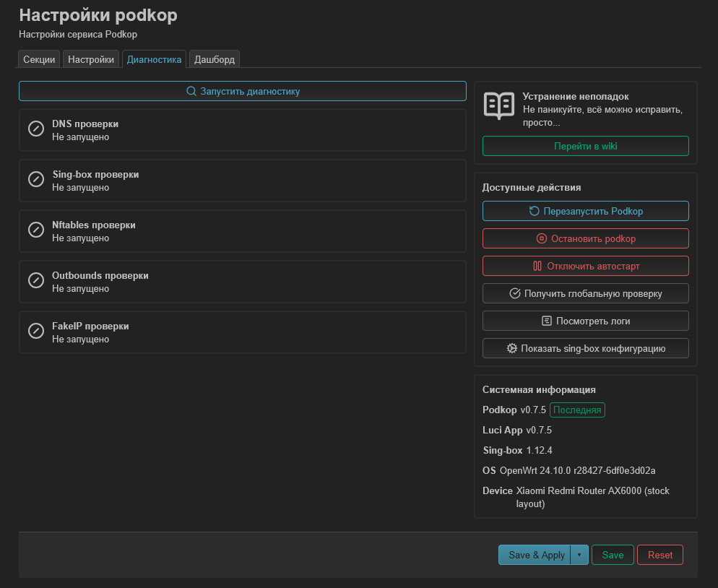Click the prohibition icon beside 'Sing-box проверки'
The image size is (718, 588).
point(36,178)
